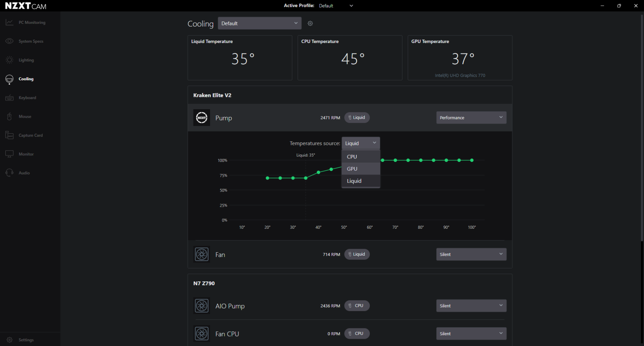Click the cooling profile gear icon
This screenshot has width=644, height=346.
tap(310, 23)
